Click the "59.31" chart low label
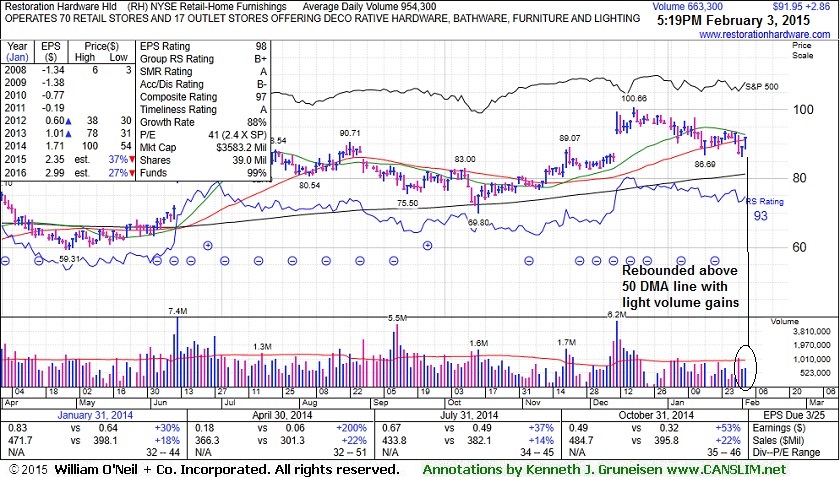The height and width of the screenshot is (477, 840). [70, 258]
